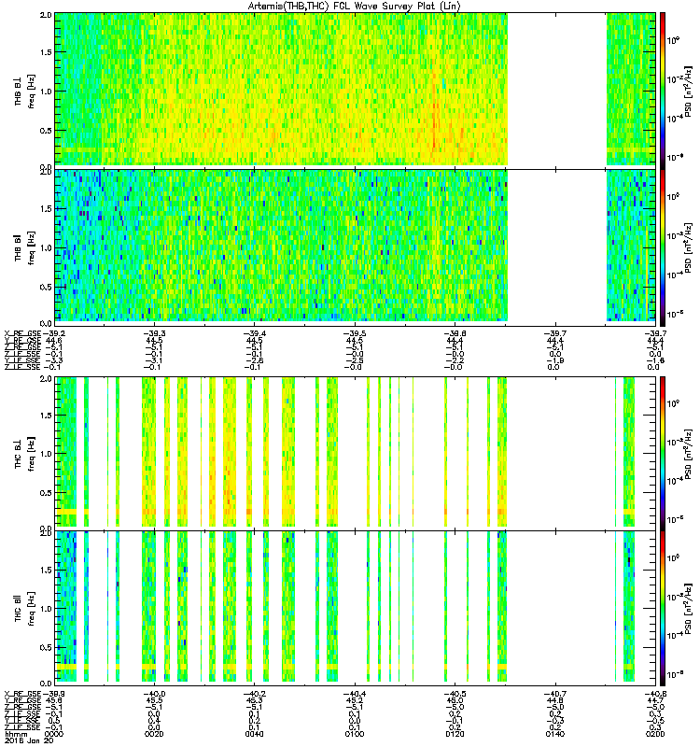
Task: Click the "THB B⊥ freq [Hz]" axis title
Action: [x=24, y=92]
